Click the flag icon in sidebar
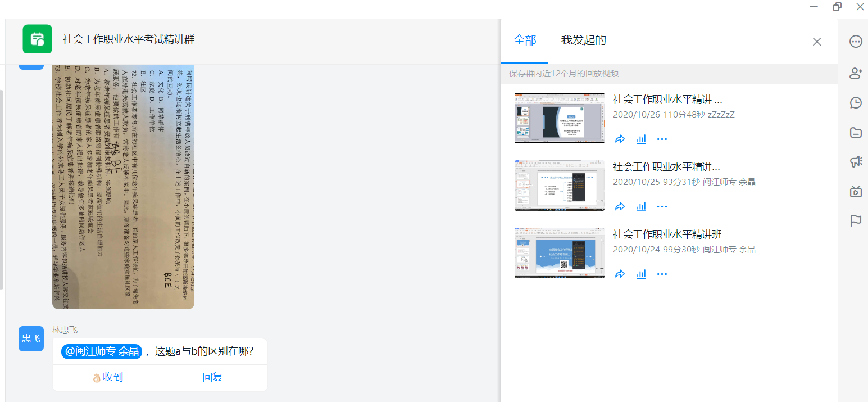Screen dimensions: 868x402 click(856, 221)
